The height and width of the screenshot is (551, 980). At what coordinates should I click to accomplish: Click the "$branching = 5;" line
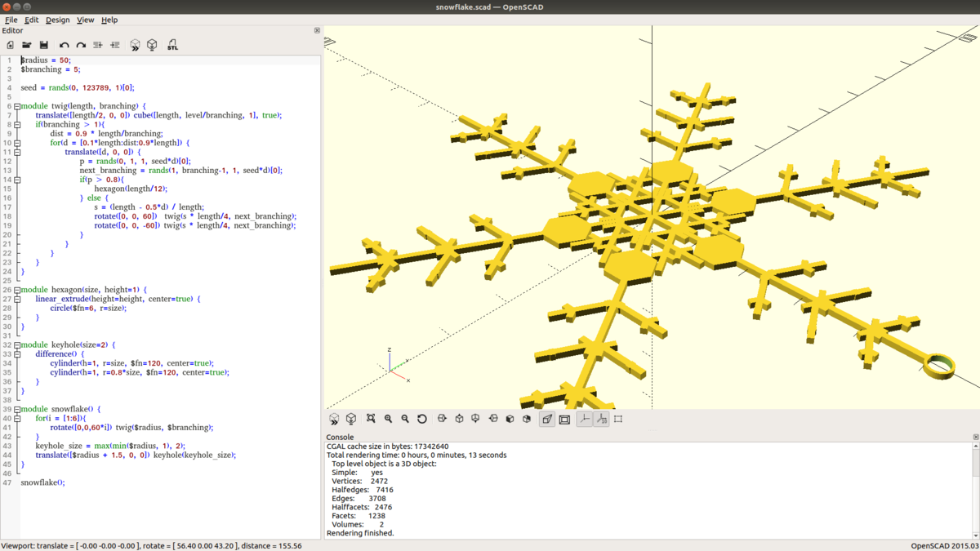51,69
